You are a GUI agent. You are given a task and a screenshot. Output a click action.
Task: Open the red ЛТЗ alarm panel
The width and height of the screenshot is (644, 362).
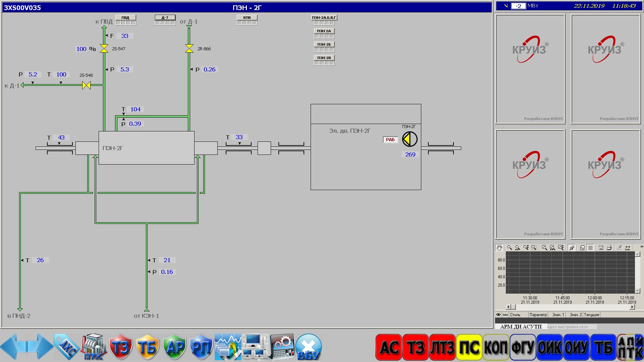(442, 347)
